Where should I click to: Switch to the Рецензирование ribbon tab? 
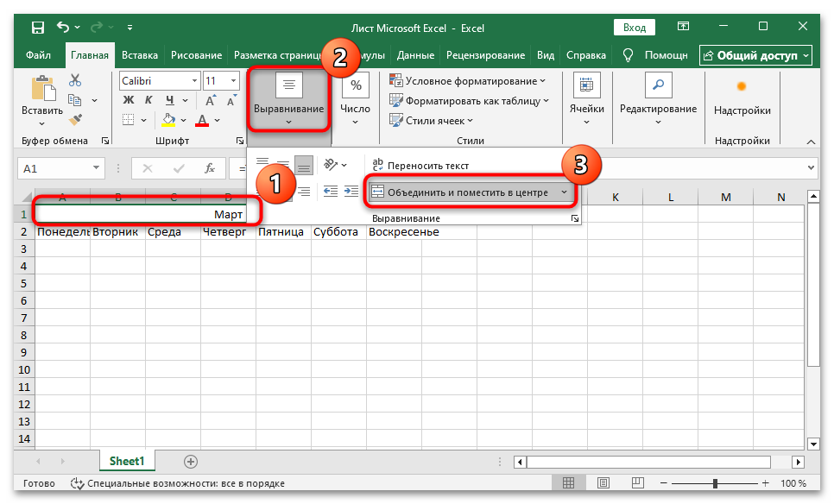[x=484, y=54]
